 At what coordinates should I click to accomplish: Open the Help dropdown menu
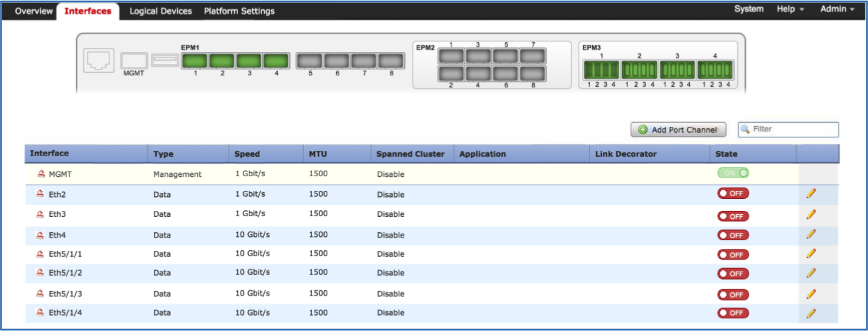(x=790, y=9)
